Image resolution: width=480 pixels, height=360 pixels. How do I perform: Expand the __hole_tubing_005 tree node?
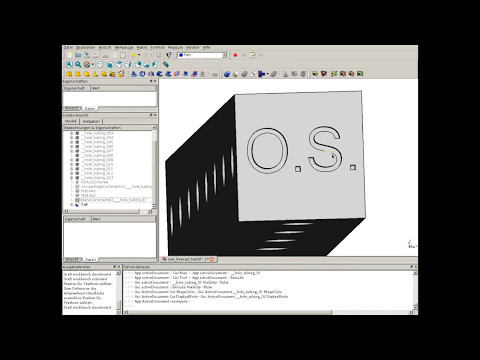click(x=71, y=142)
